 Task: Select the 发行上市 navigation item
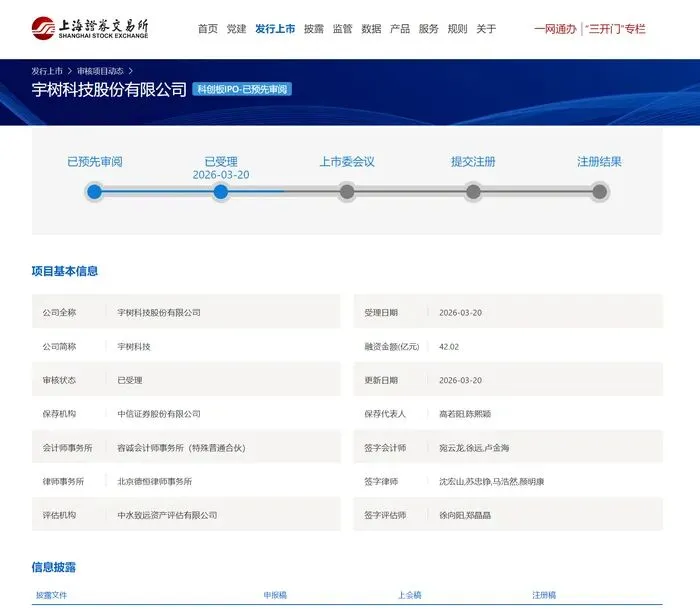pos(275,29)
